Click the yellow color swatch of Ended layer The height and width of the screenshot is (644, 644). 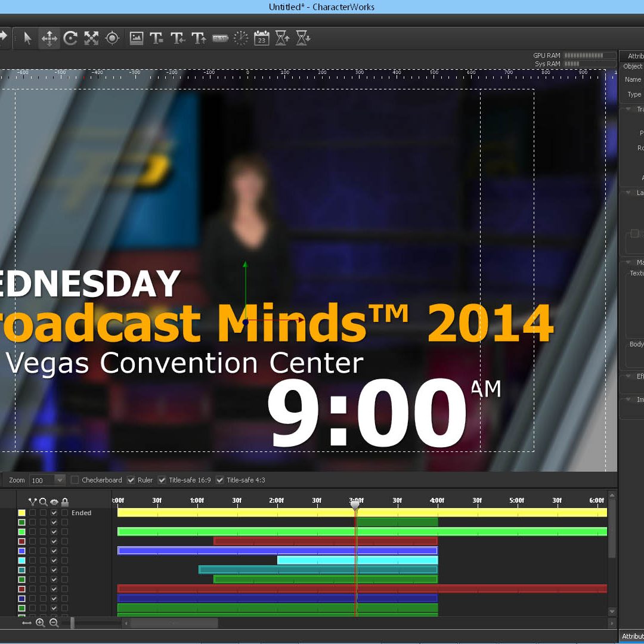point(21,513)
